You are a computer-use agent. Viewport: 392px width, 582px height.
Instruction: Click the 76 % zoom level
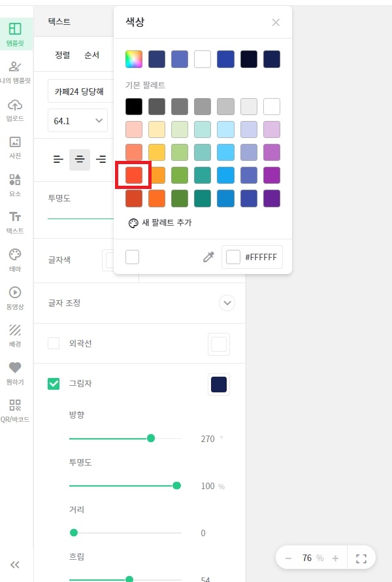(313, 558)
